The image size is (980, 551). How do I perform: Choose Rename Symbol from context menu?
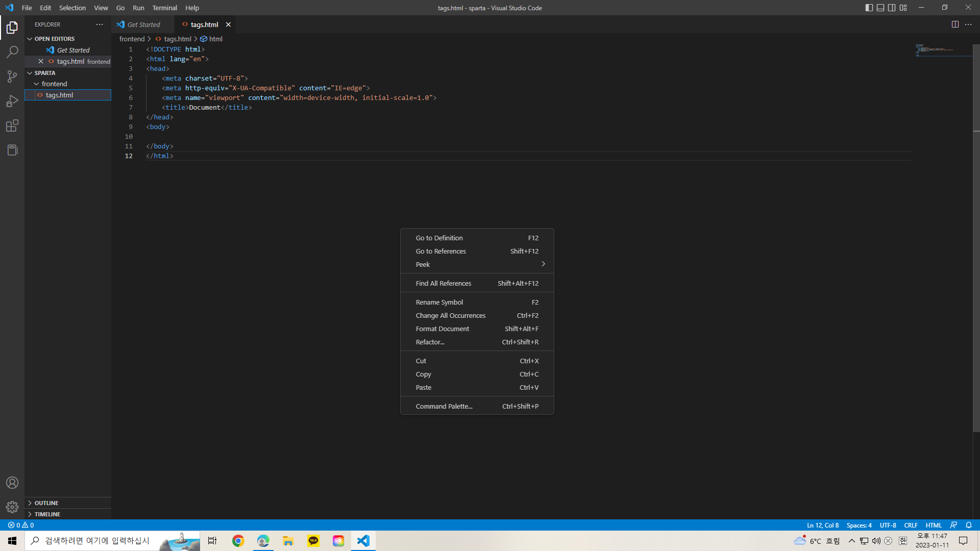(x=477, y=302)
